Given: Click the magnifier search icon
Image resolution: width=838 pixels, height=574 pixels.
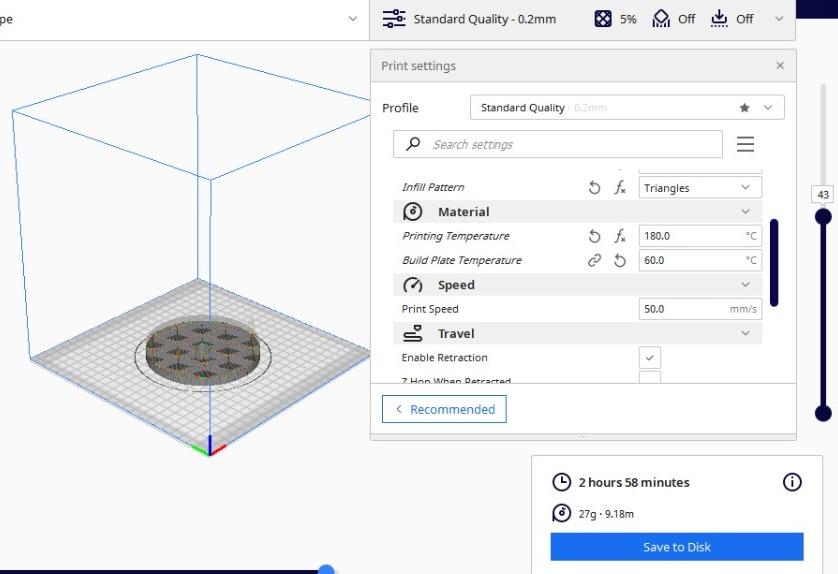Looking at the screenshot, I should 413,144.
